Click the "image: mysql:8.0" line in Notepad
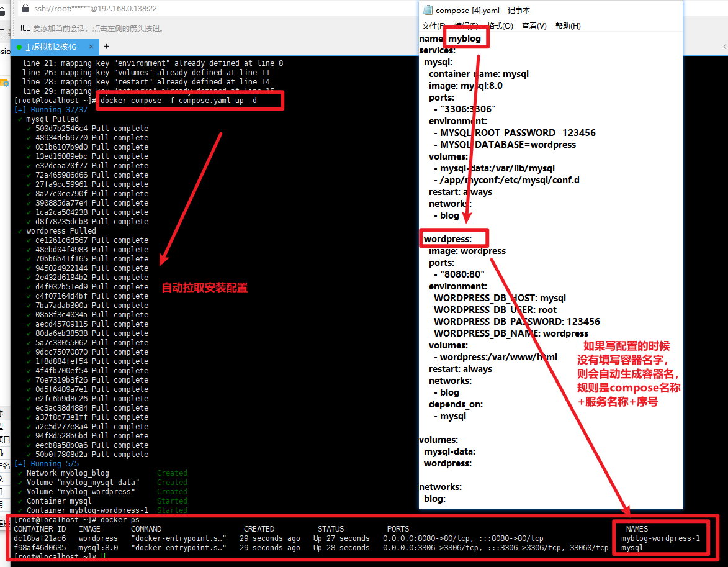728x567 pixels. coord(465,86)
